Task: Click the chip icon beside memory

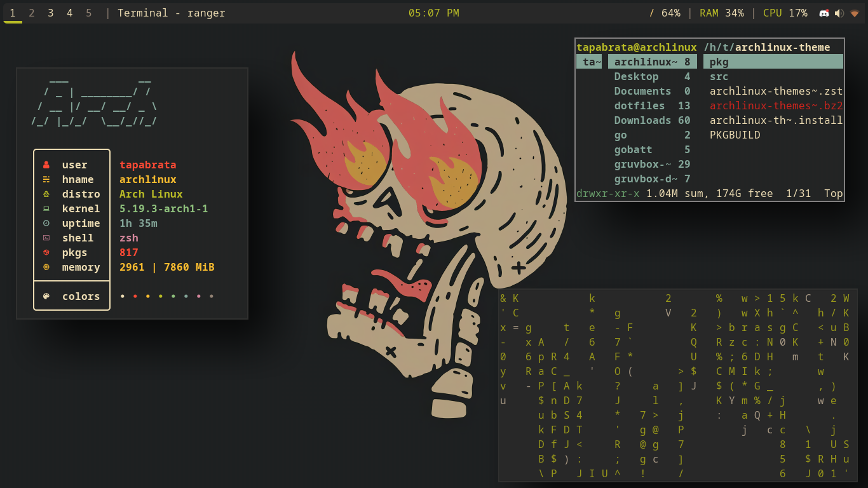Action: point(46,267)
